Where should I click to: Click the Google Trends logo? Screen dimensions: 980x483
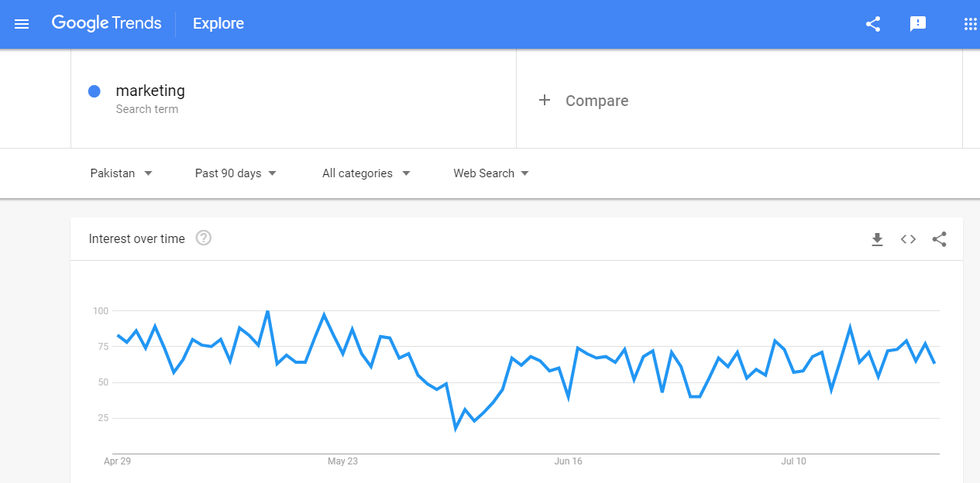point(107,23)
